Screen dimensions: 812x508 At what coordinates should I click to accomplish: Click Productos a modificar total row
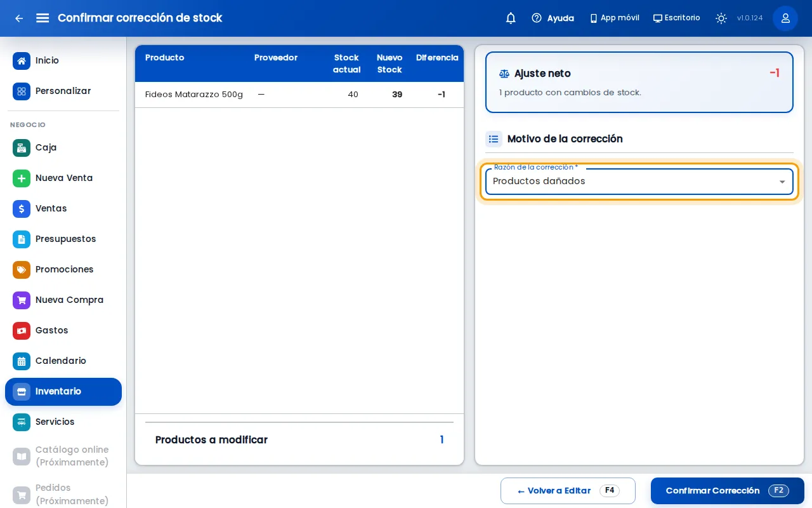point(299,440)
